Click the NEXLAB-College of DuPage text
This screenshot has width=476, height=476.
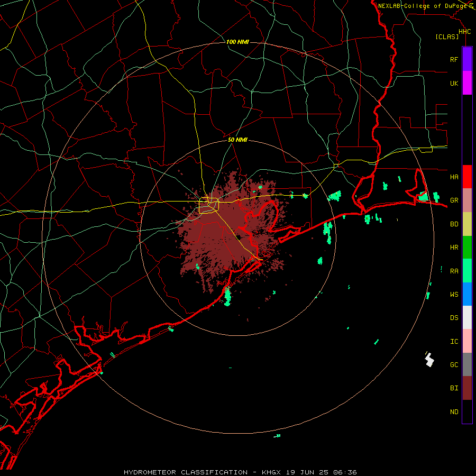tap(422, 6)
